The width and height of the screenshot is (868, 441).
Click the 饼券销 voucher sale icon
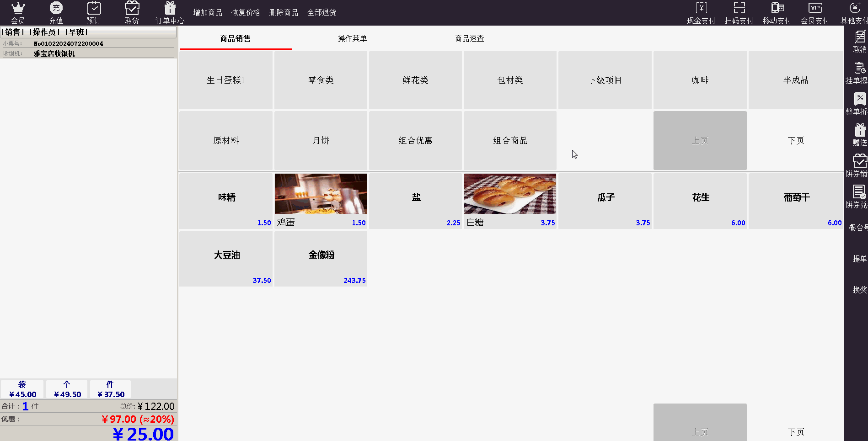(x=857, y=166)
